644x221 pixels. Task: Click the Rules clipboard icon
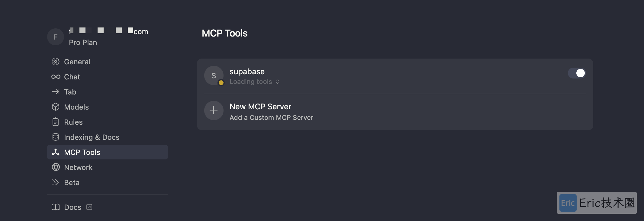coord(56,122)
